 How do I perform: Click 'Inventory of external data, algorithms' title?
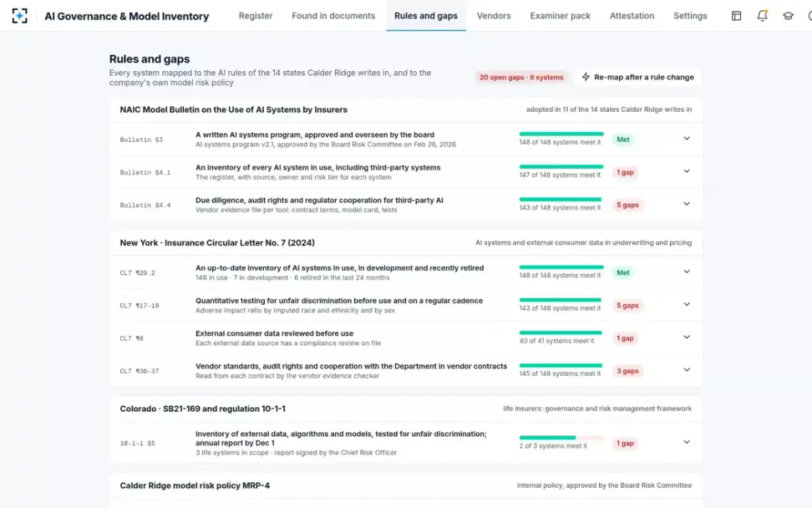point(341,438)
